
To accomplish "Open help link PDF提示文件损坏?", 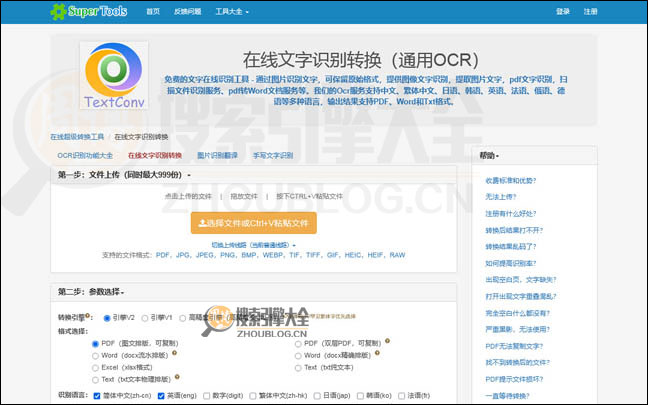I will [x=514, y=379].
